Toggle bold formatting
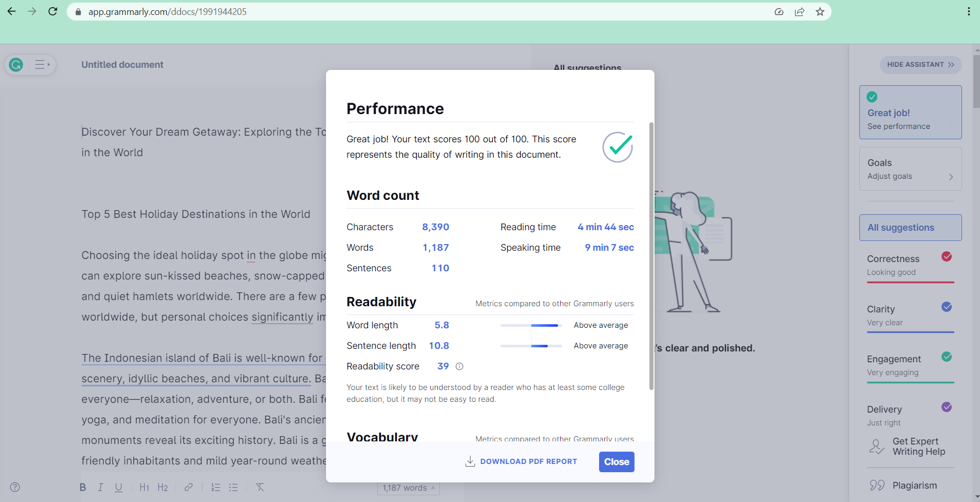980x502 pixels. pos(83,488)
